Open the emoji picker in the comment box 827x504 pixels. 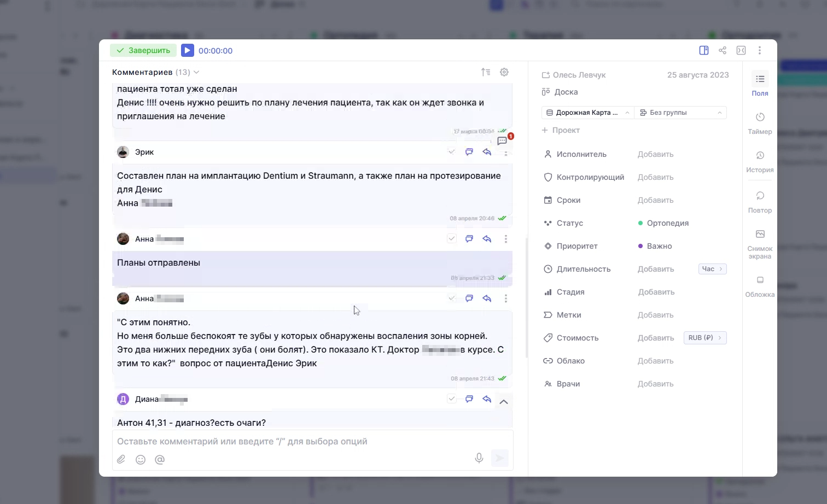click(x=141, y=459)
